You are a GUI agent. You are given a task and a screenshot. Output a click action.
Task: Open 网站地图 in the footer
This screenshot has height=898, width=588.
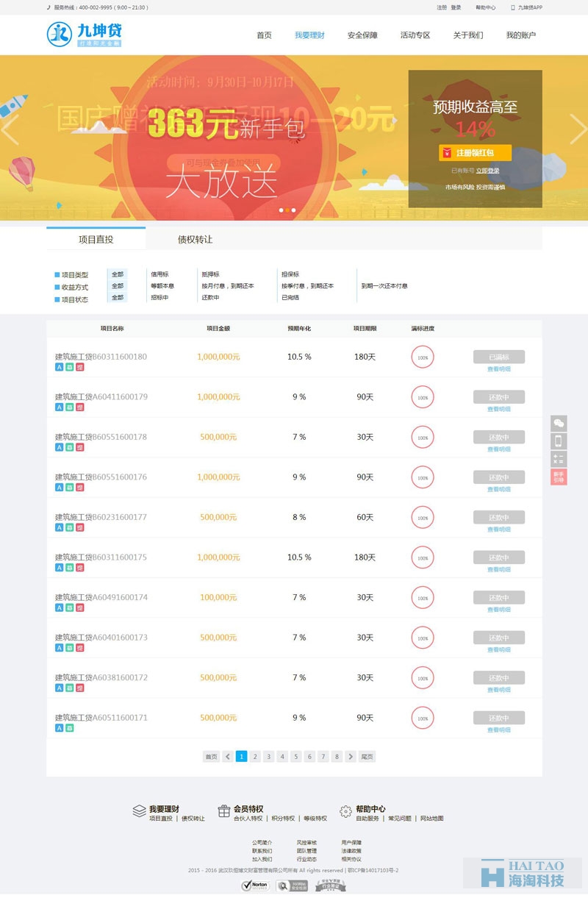(x=432, y=819)
